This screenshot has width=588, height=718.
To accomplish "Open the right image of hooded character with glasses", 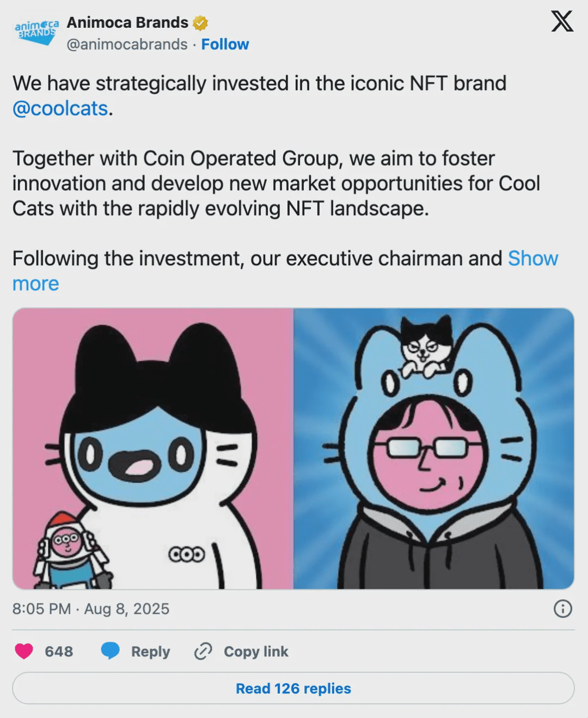I will [434, 448].
